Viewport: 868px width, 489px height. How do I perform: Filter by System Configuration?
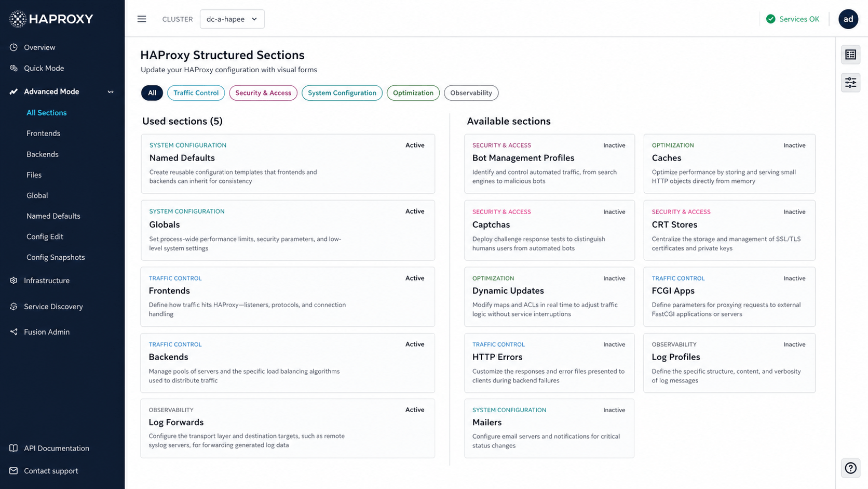(342, 93)
